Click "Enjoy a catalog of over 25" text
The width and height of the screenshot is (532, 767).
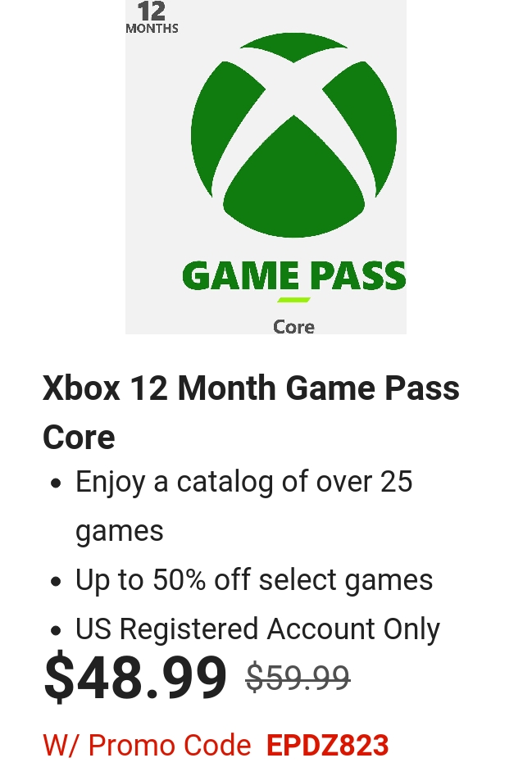point(243,482)
